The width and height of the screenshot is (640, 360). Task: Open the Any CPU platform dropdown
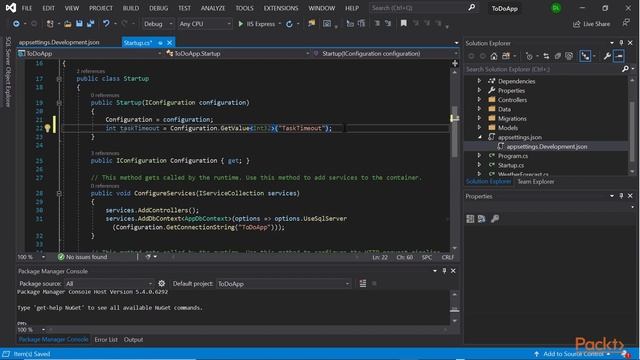tap(205, 24)
